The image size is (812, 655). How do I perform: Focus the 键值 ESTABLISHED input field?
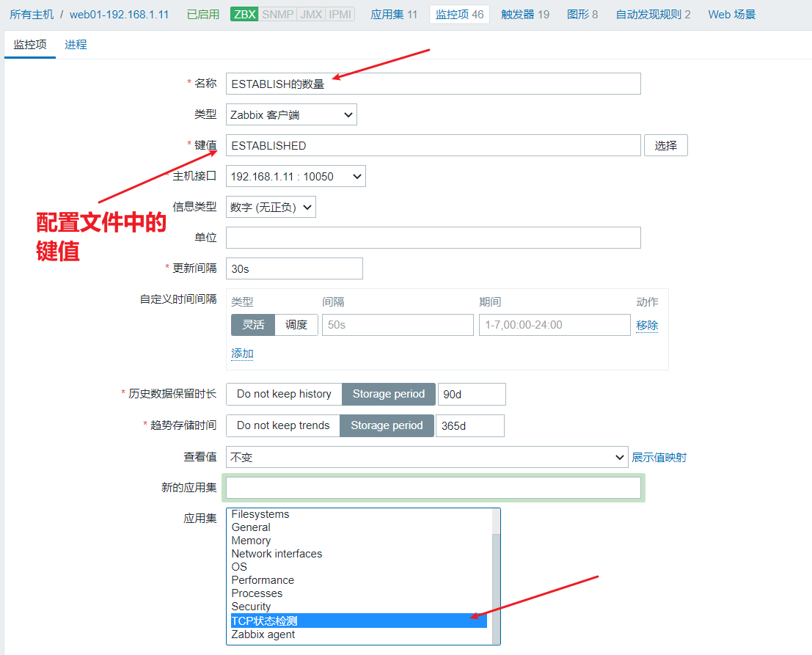[433, 145]
